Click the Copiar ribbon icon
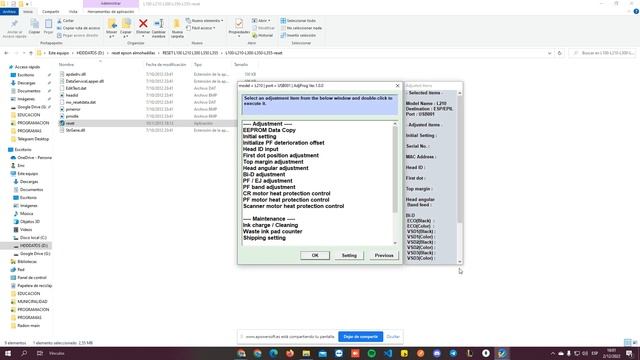Viewport: 640px width, 360px height. tap(34, 24)
